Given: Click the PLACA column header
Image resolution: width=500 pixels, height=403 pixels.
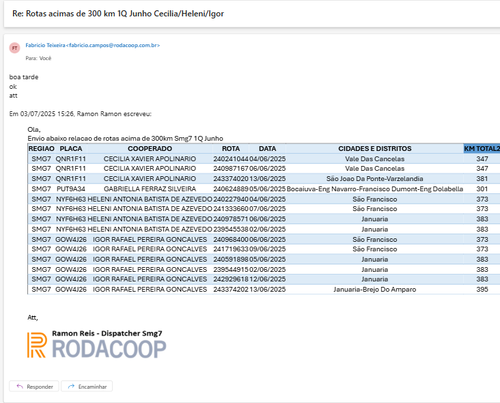Looking at the screenshot, I should click(71, 149).
